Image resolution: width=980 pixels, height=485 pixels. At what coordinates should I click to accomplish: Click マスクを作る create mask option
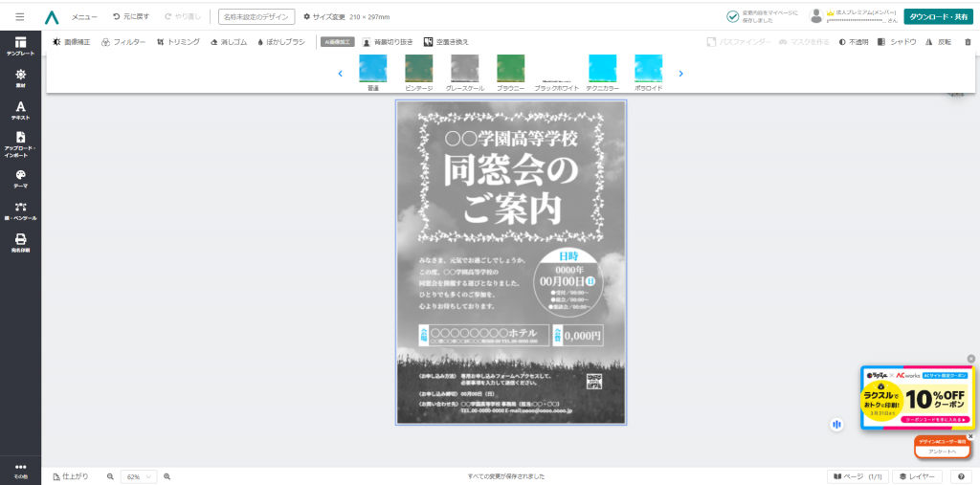pyautogui.click(x=804, y=42)
